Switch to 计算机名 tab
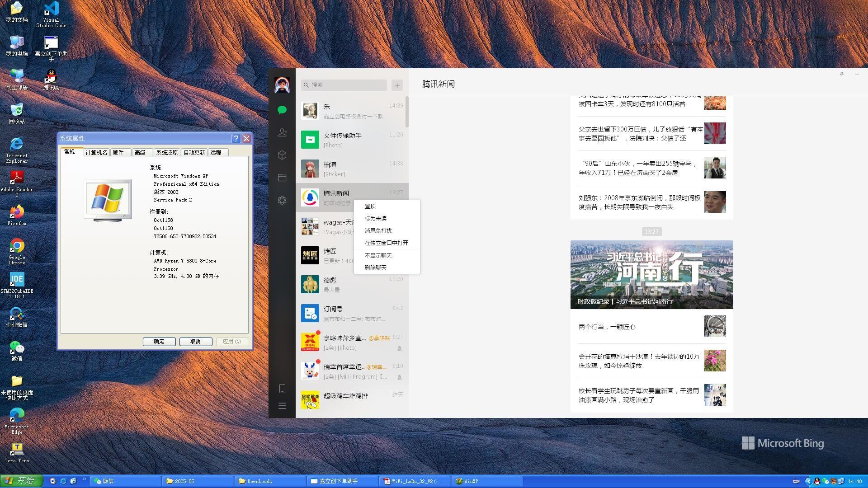 96,152
